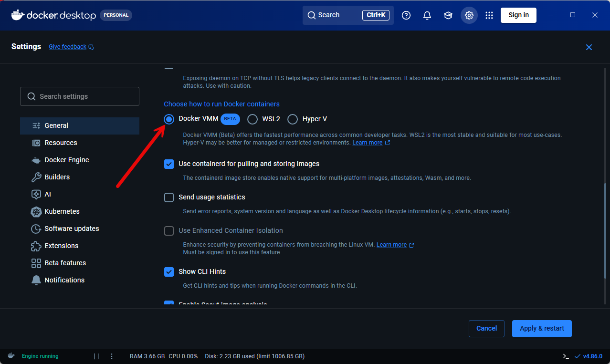Screen dimensions: 610x364
Task: Open Learn more link under Enhanced Container Isolation
Action: click(391, 245)
